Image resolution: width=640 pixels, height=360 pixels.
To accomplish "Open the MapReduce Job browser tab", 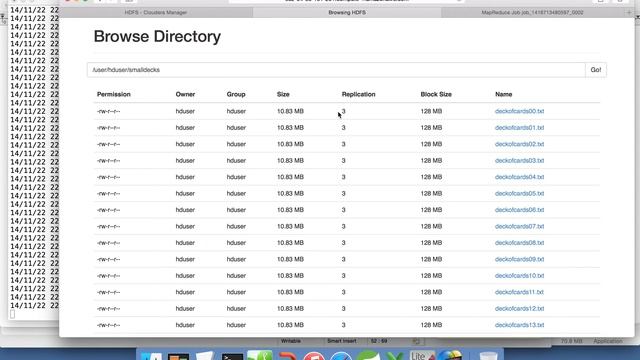I will pos(532,13).
